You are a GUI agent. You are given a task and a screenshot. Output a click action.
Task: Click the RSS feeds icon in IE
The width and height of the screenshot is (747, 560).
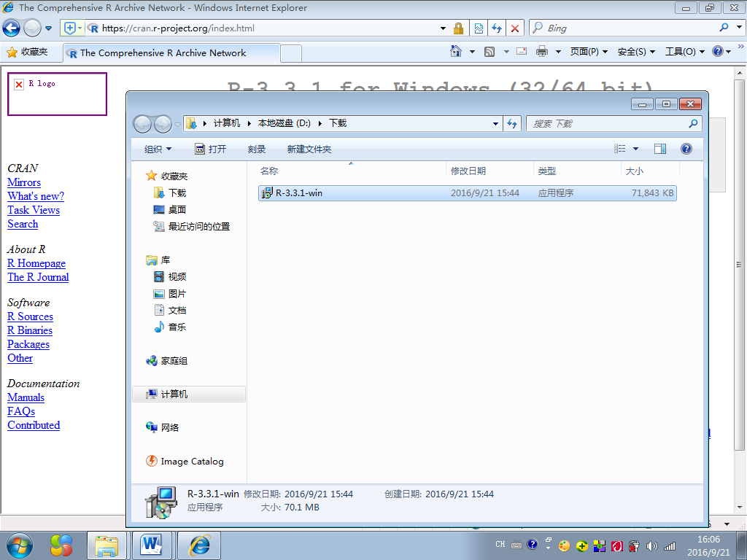pos(489,52)
